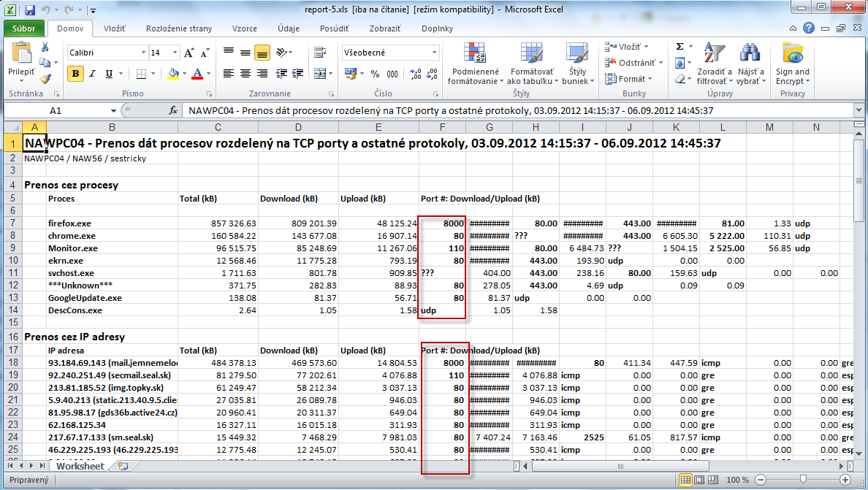Apply accounting currency format icon
Viewport: 868px width, 490px height.
point(351,74)
